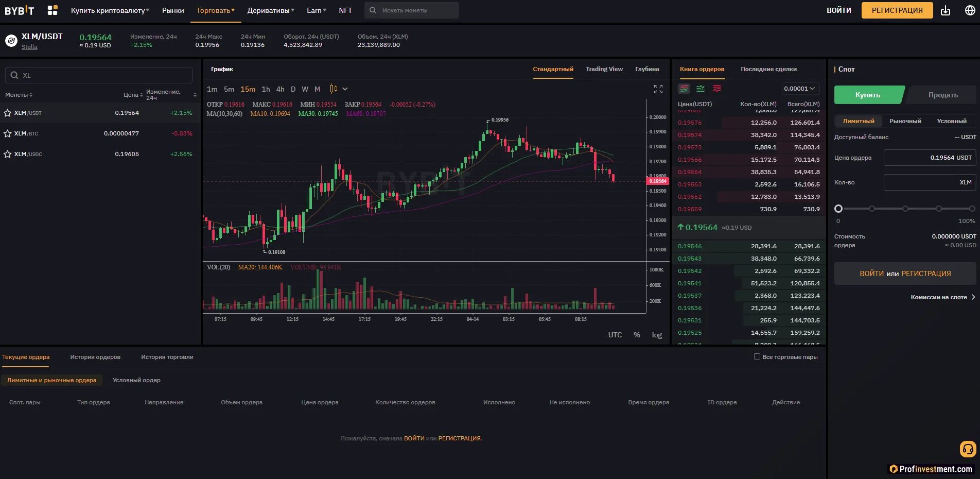Favorite the XLM/USDT pair star
The width and height of the screenshot is (980, 479).
point(8,113)
